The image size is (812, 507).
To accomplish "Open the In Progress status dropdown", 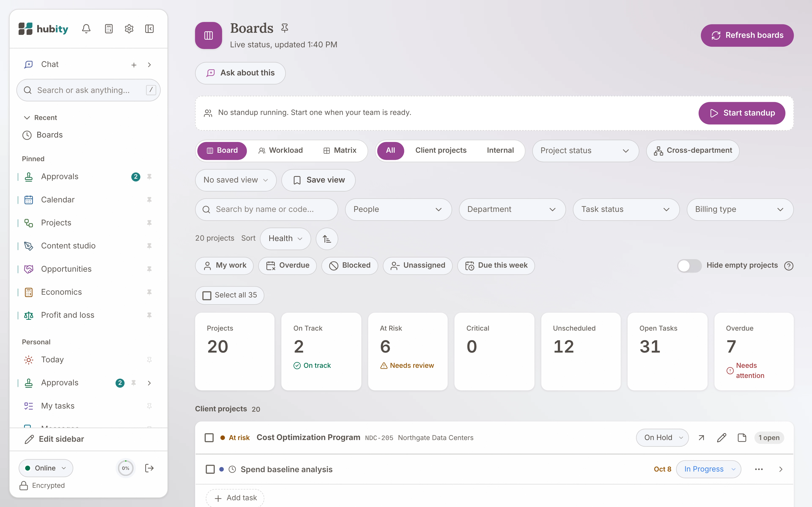I will pyautogui.click(x=708, y=469).
